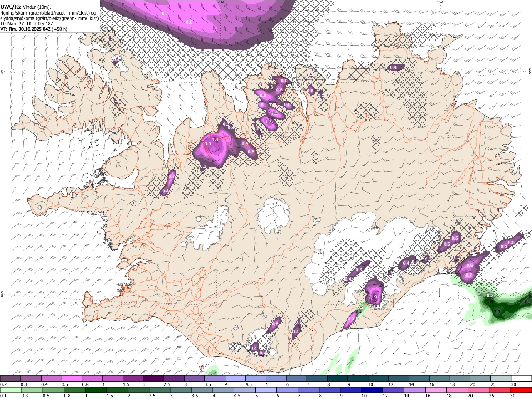This screenshot has width=532, height=399.
Task: Click the rain legend swatch labeled 1.5
Action: (x=117, y=390)
